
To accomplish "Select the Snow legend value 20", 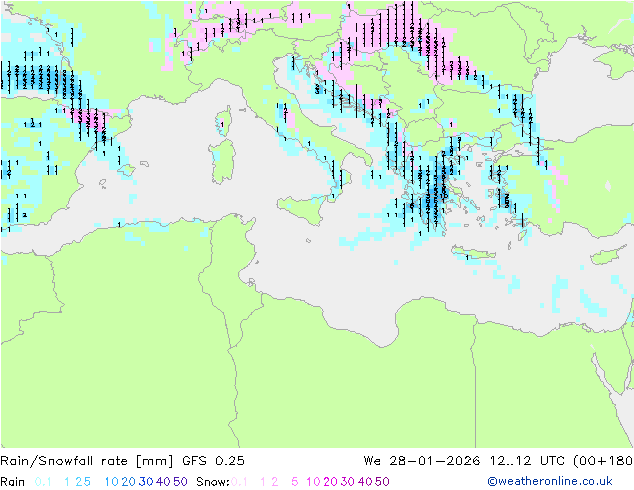I will coord(330,482).
